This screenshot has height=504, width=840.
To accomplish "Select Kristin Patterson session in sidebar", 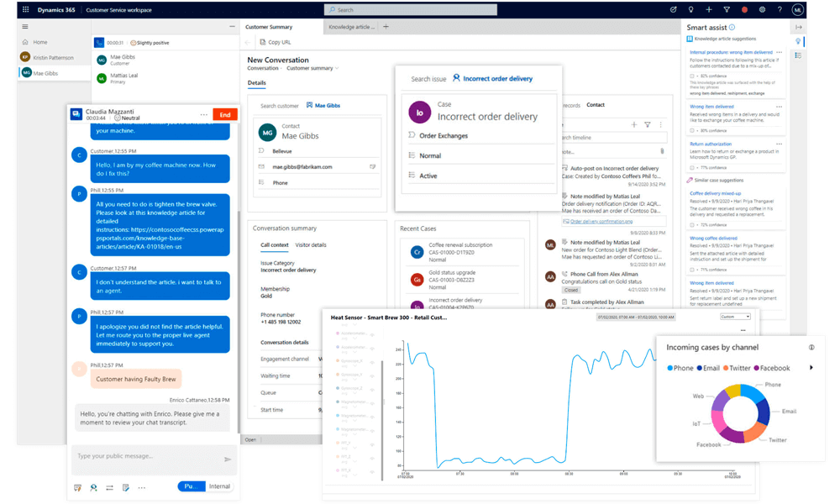I will (54, 57).
